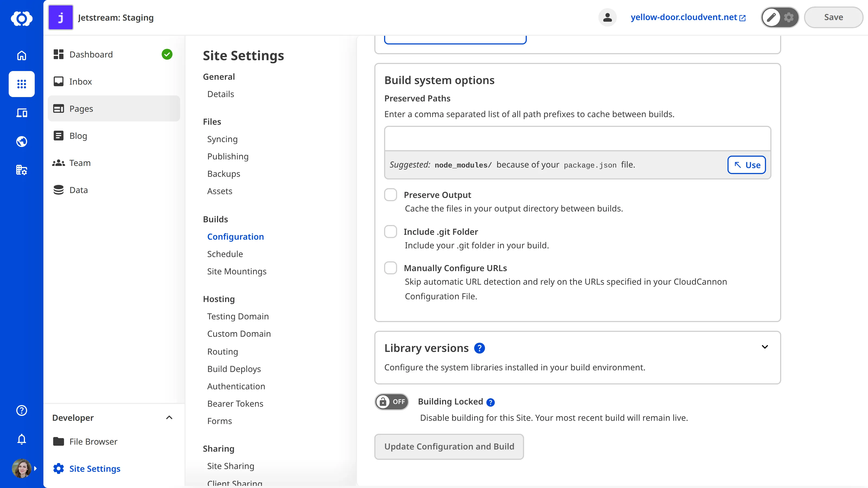Collapse the Developer section chevron

[169, 418]
